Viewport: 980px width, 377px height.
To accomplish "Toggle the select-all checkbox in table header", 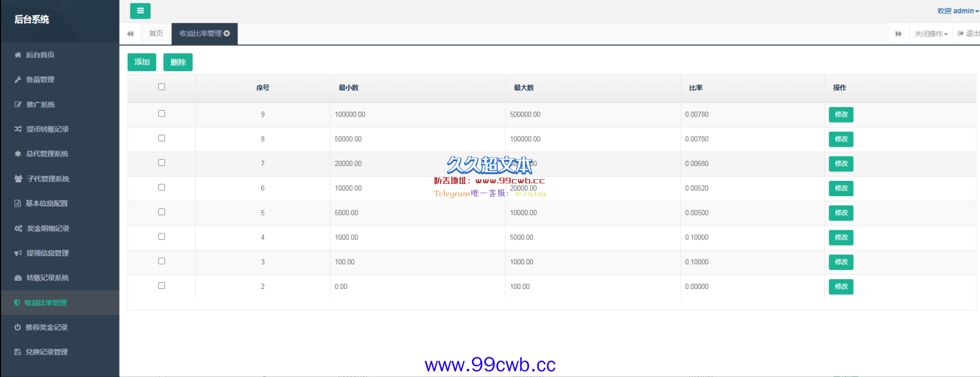I will 162,87.
